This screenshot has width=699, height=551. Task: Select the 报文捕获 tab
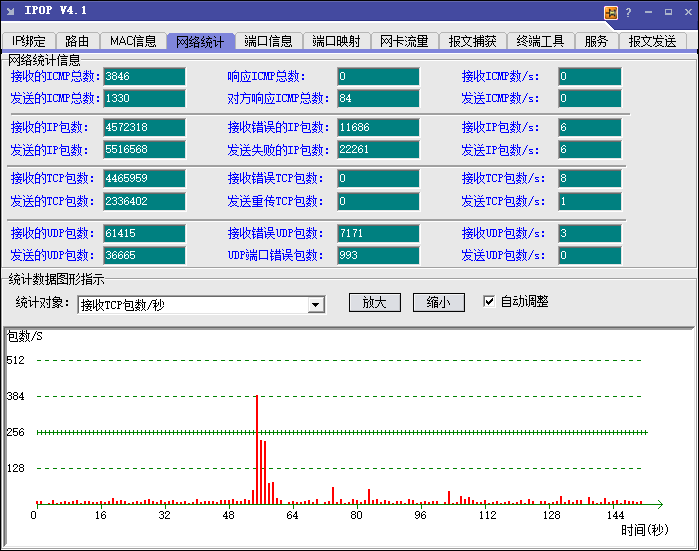472,41
